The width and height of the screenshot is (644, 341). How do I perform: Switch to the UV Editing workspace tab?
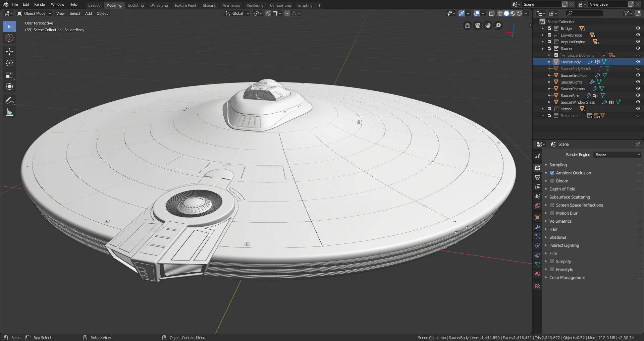pyautogui.click(x=159, y=5)
